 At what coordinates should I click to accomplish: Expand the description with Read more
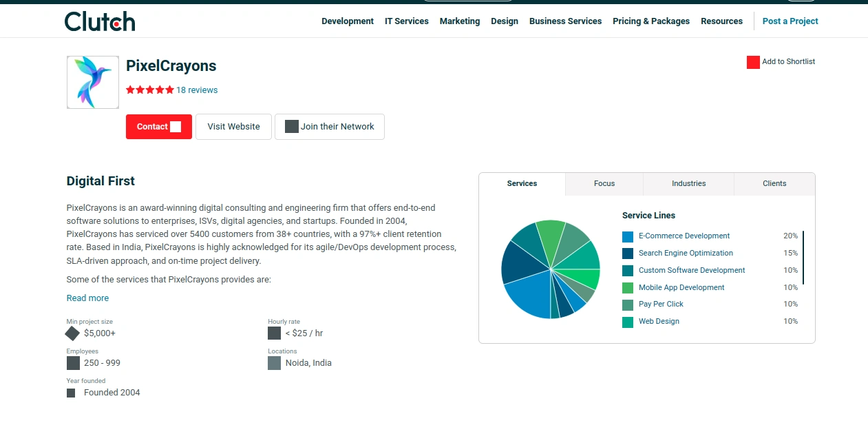87,298
